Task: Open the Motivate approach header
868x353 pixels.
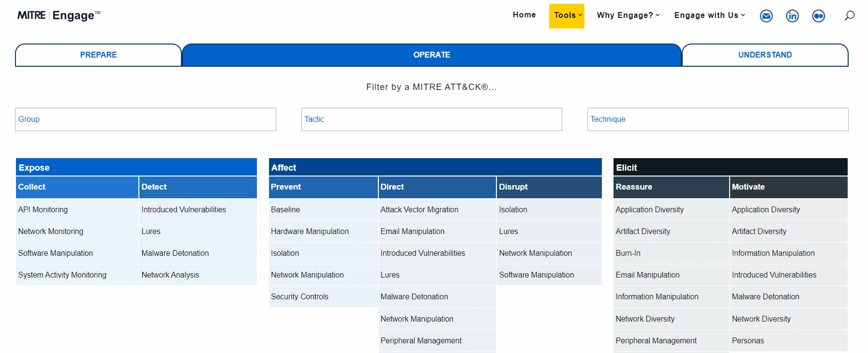Action: pyautogui.click(x=789, y=187)
